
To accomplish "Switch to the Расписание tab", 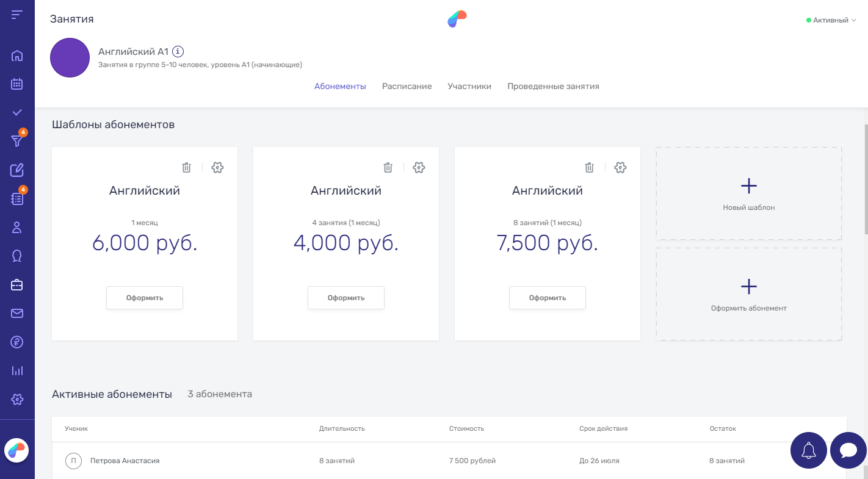I will 407,87.
